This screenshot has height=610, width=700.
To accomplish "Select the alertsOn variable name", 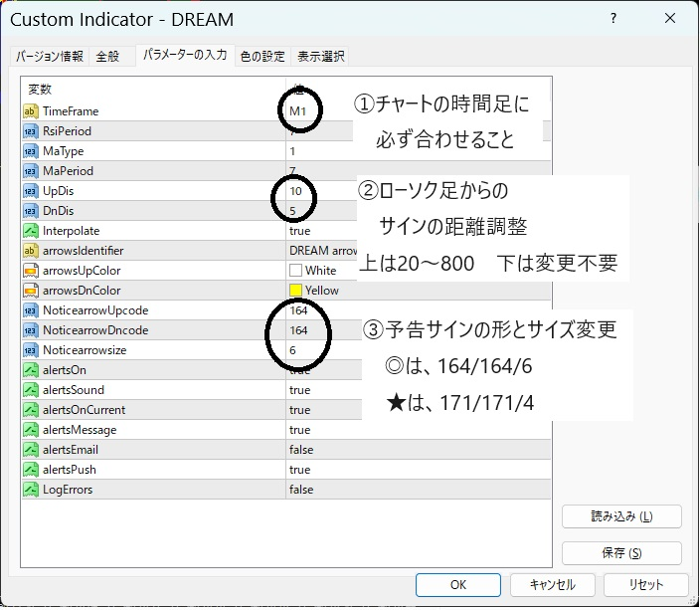I will [65, 369].
